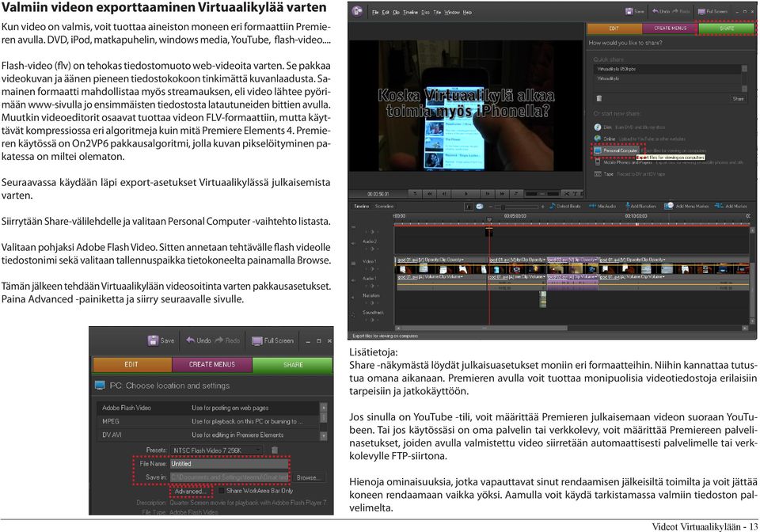Toggle the Audio 1 track speaker icon
760x532 pixels.
click(352, 281)
